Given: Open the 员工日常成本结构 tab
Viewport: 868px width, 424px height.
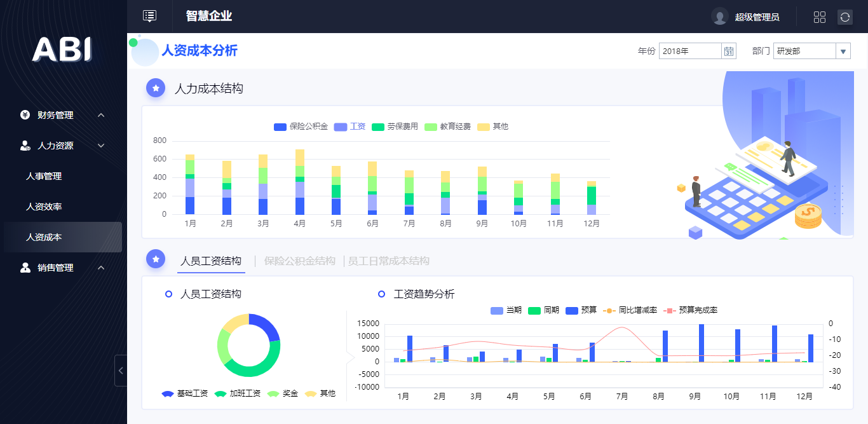Looking at the screenshot, I should click(x=388, y=261).
